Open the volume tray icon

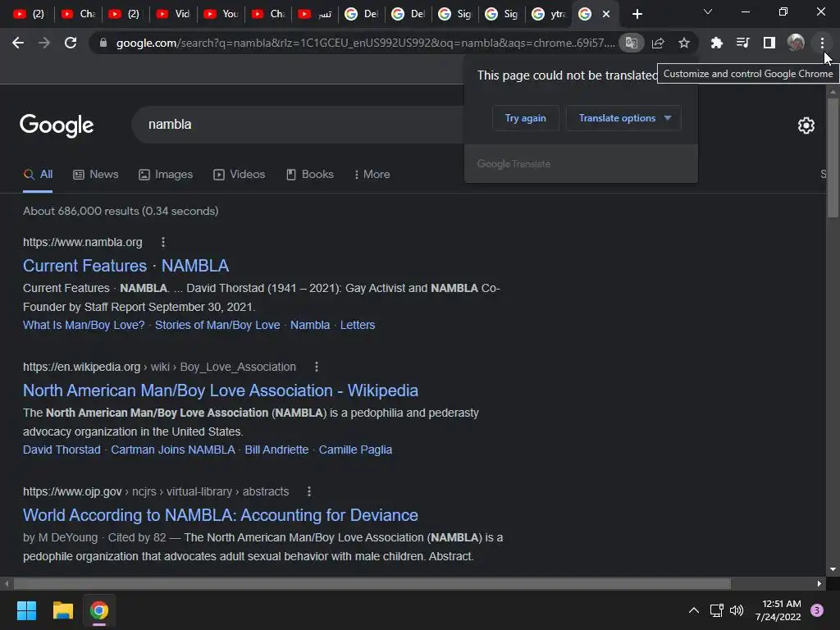point(737,610)
